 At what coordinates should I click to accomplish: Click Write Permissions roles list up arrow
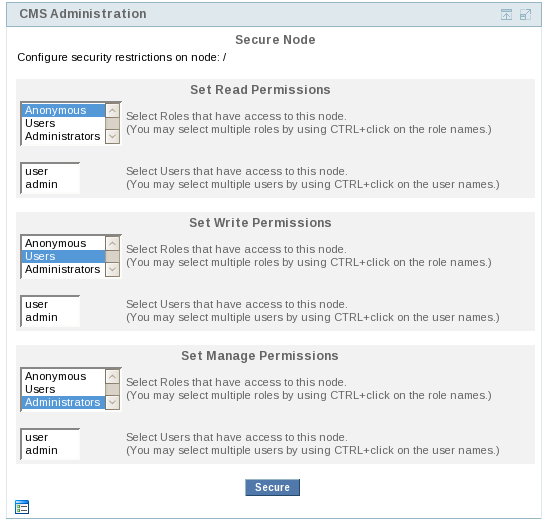coord(112,244)
